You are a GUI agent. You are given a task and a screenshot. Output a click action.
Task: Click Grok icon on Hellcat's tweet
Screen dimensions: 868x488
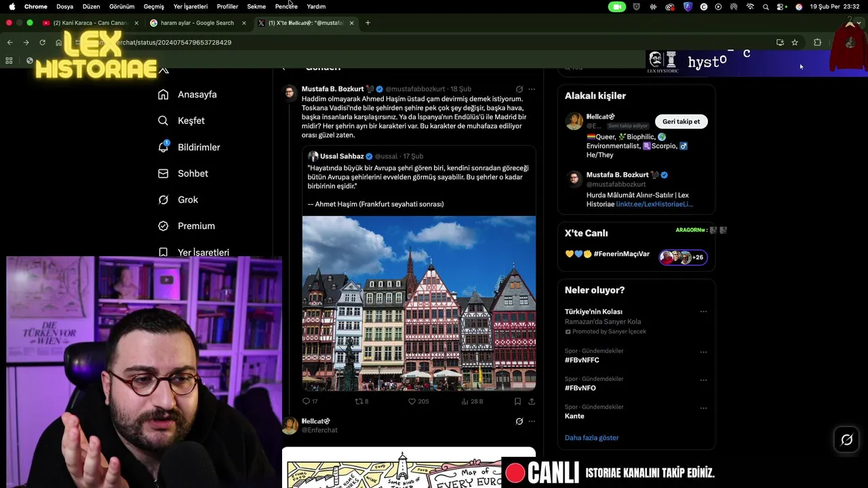(519, 422)
